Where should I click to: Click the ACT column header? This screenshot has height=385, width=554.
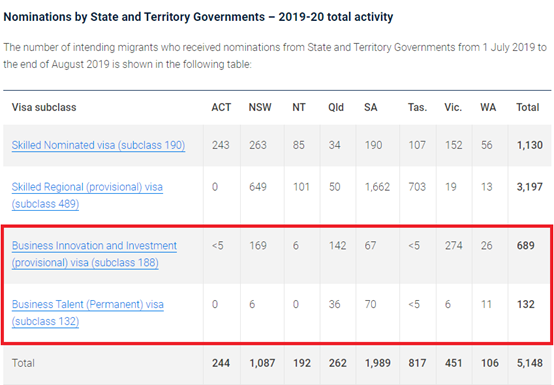[221, 107]
